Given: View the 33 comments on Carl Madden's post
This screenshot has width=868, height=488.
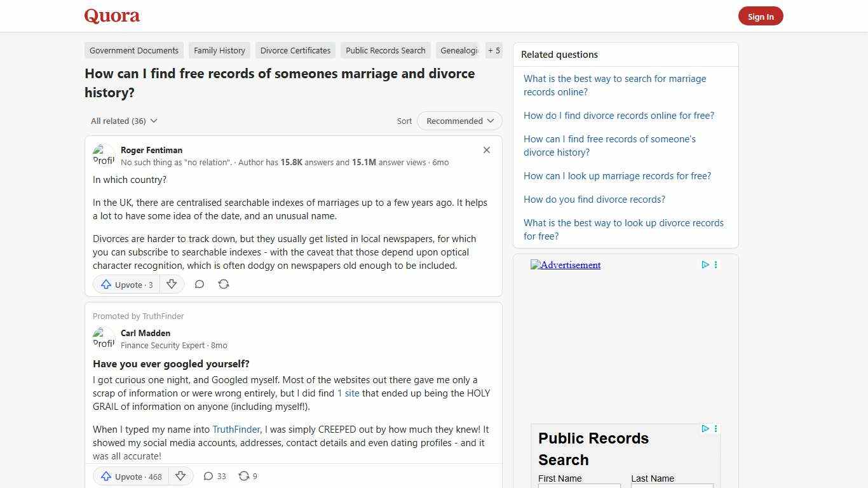Looking at the screenshot, I should click(214, 476).
